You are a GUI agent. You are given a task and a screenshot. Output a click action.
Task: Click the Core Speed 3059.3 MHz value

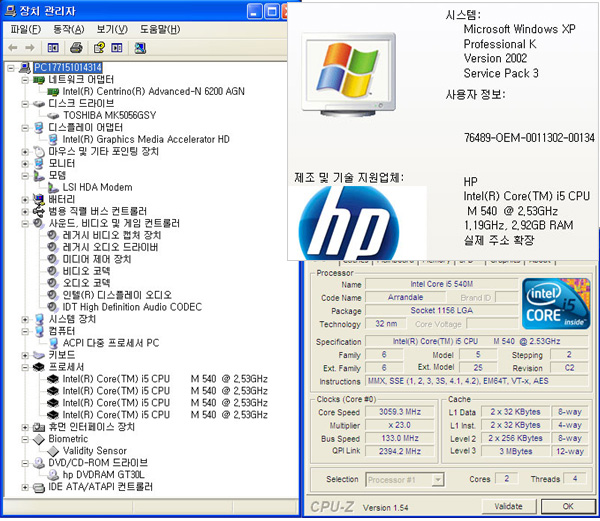click(x=400, y=412)
